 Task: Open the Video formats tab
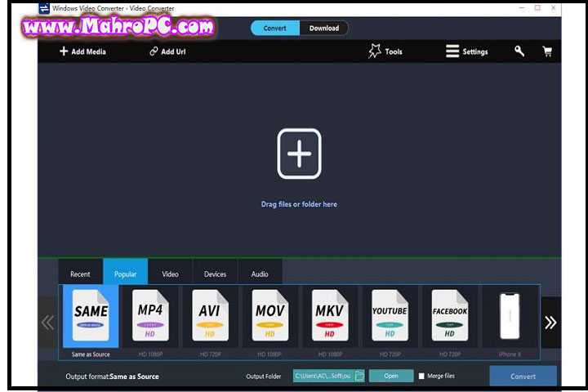[170, 274]
